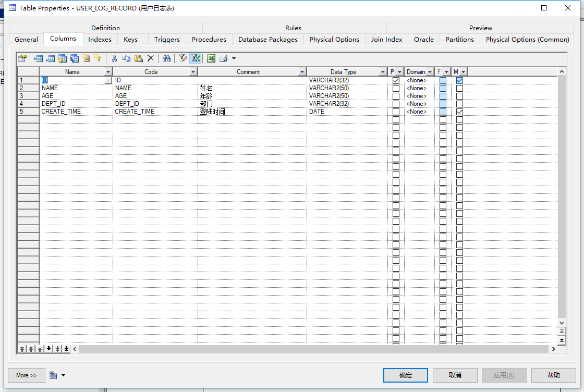The image size is (584, 392).
Task: Toggle the P checkbox for the ID row
Action: coord(396,80)
